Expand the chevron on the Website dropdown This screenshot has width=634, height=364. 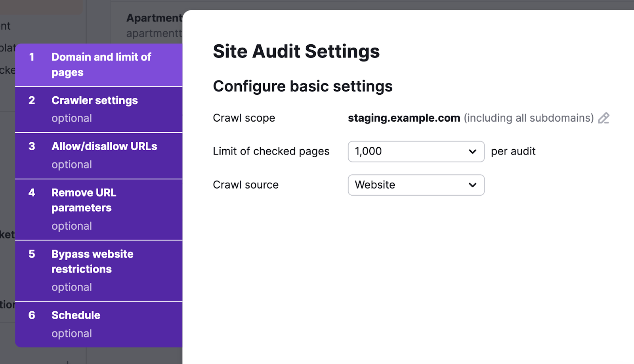click(472, 185)
